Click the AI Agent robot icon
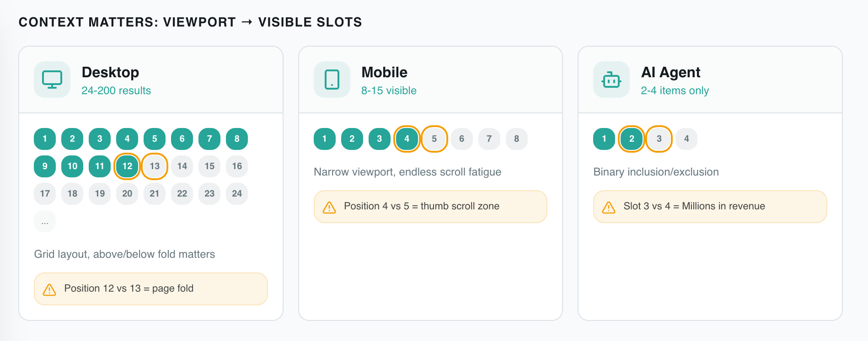Viewport: 868px width, 341px height. click(x=611, y=80)
